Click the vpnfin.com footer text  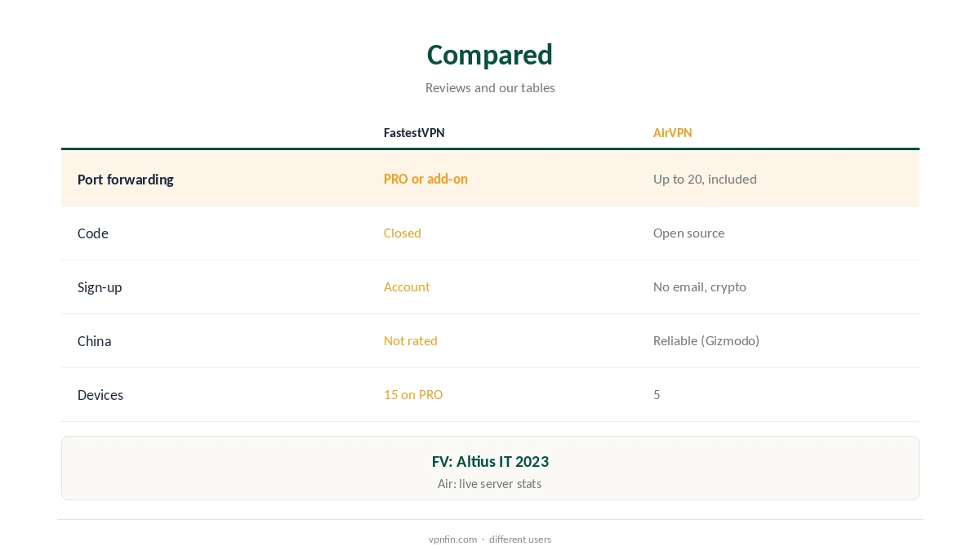tap(453, 539)
